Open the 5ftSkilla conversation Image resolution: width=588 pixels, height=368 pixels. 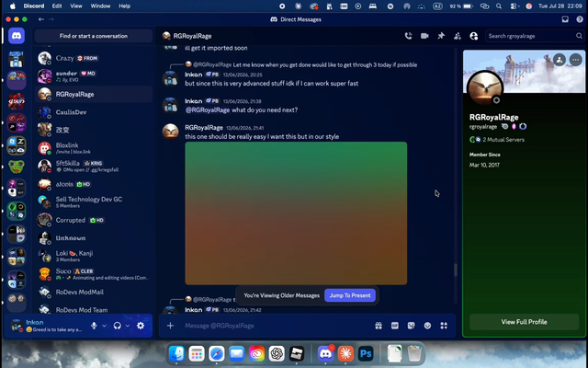pyautogui.click(x=94, y=166)
